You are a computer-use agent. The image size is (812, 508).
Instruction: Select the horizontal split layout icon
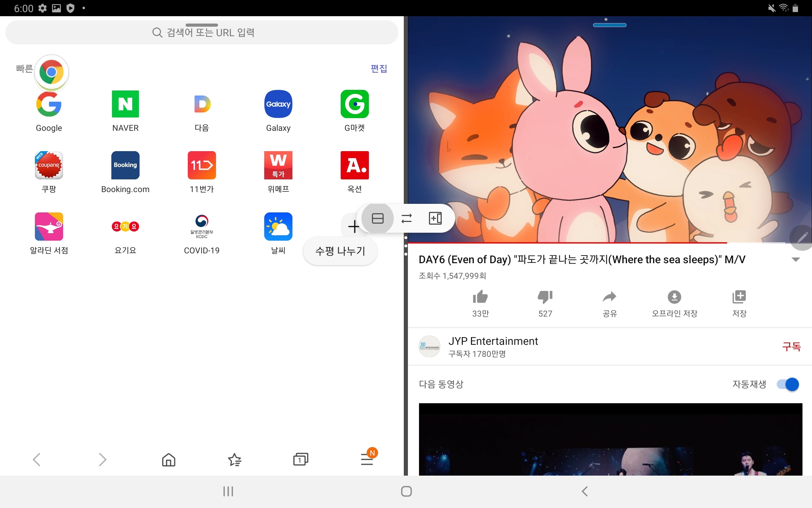[377, 218]
